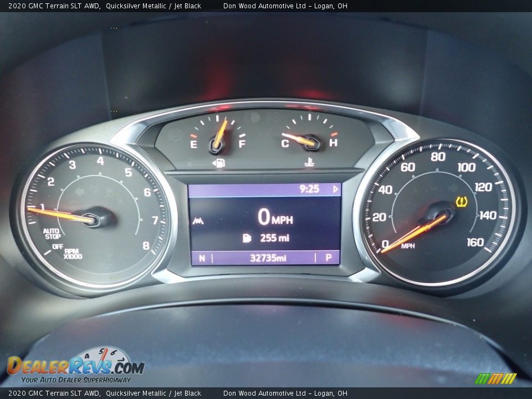This screenshot has height=399, width=532.
Task: Click the 32735mi odometer reading
Action: pos(268,258)
